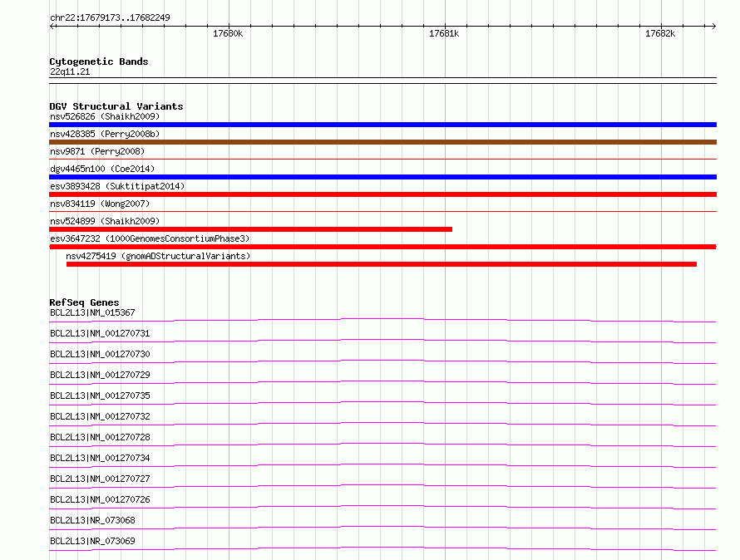This screenshot has height=560, width=740.
Task: Open transcript BCL2L13|NM_001270732
Action: tap(100, 416)
